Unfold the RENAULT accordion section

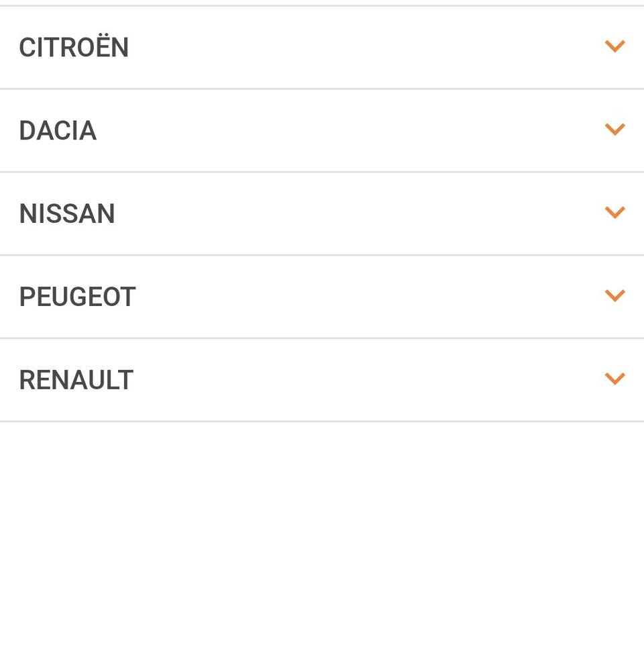322,381
